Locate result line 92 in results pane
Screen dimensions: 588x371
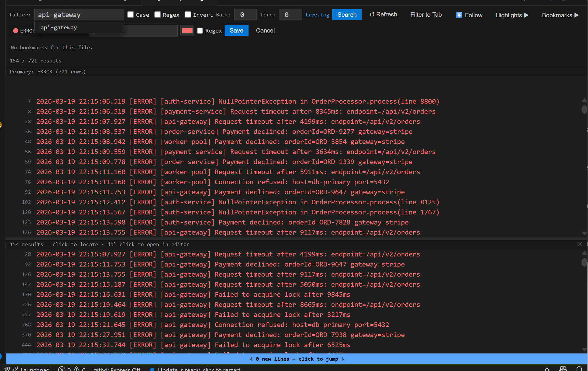tap(294, 264)
